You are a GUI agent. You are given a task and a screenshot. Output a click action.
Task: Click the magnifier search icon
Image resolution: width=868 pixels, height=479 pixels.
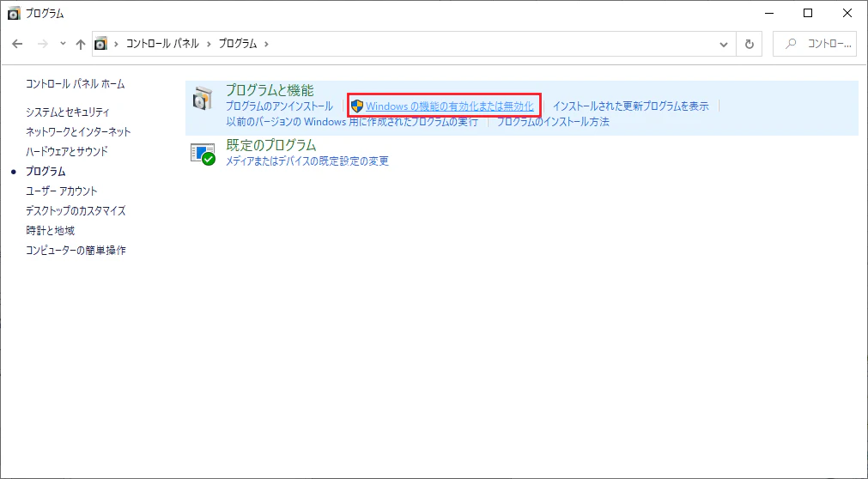791,44
